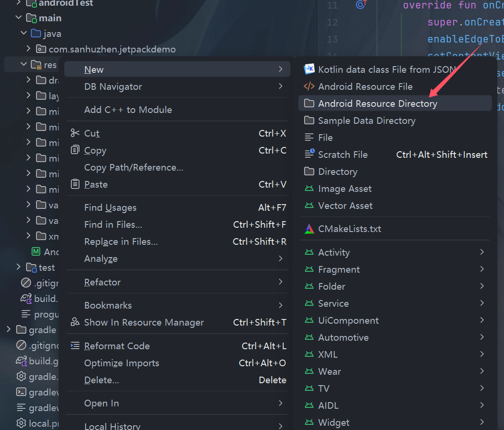
Task: Click the Image Asset android icon
Action: tap(309, 189)
